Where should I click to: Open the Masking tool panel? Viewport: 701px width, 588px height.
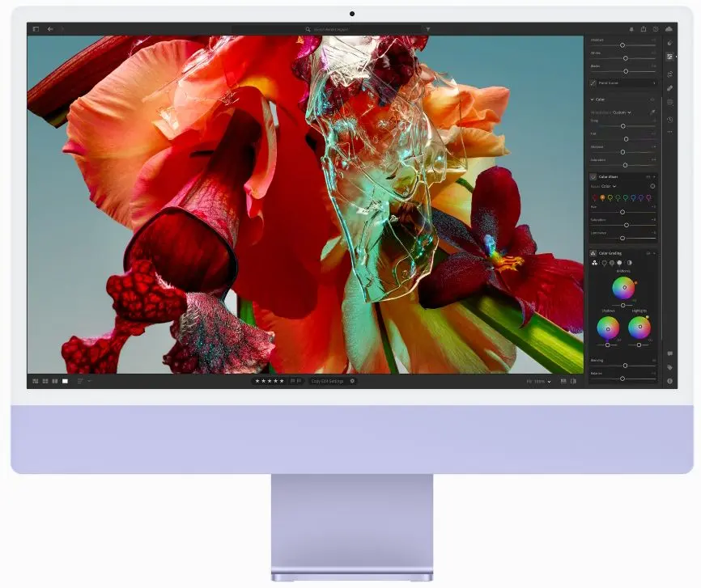(x=670, y=102)
